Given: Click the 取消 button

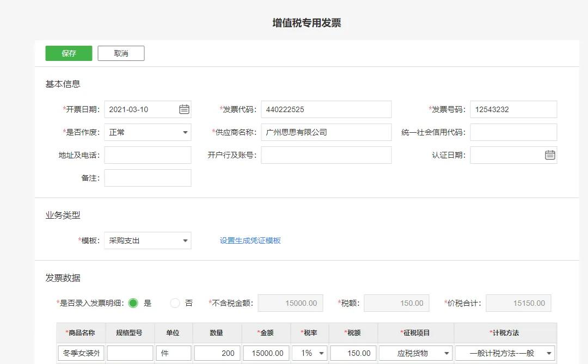Looking at the screenshot, I should coord(120,53).
